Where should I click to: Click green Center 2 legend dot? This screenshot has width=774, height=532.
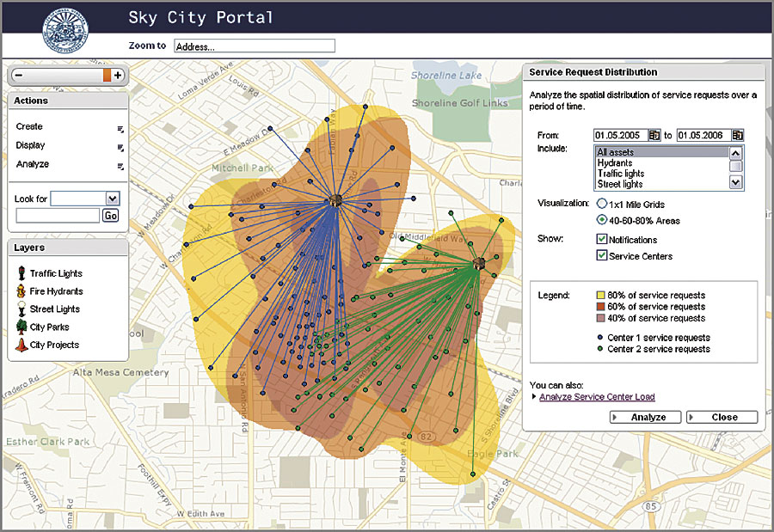(600, 349)
